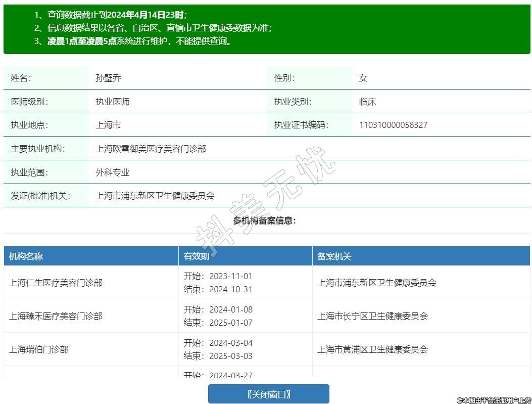Click the 执业医师 physician level value
532x404 pixels.
113,102
